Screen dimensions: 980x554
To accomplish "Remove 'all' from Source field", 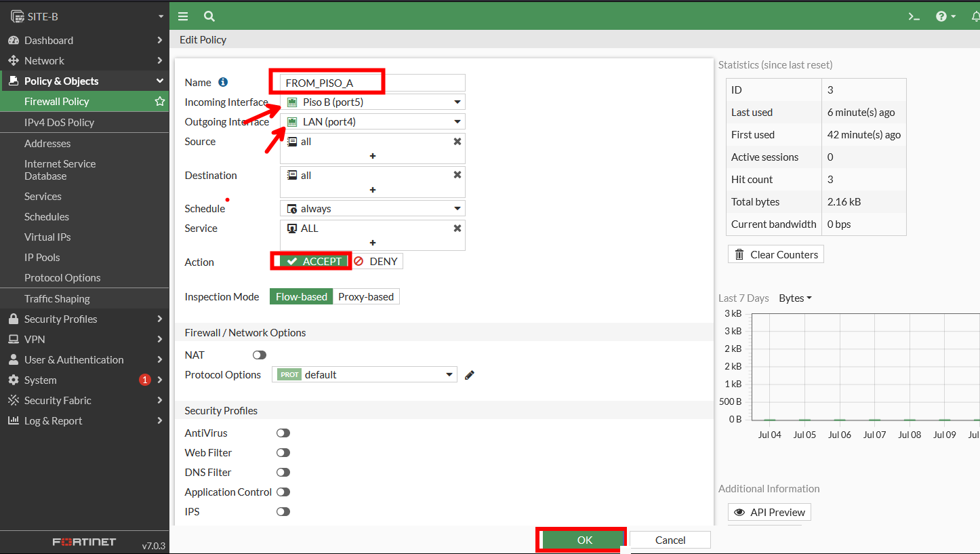I will 457,142.
